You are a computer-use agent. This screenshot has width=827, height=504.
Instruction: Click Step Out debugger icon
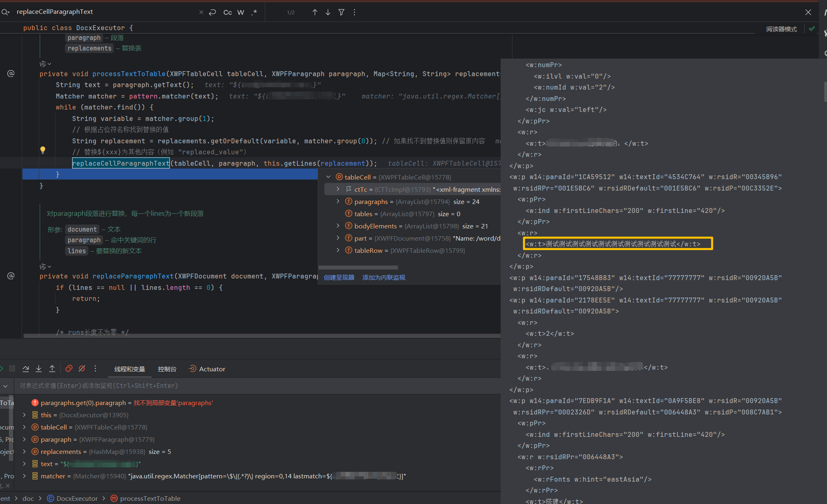click(x=52, y=369)
